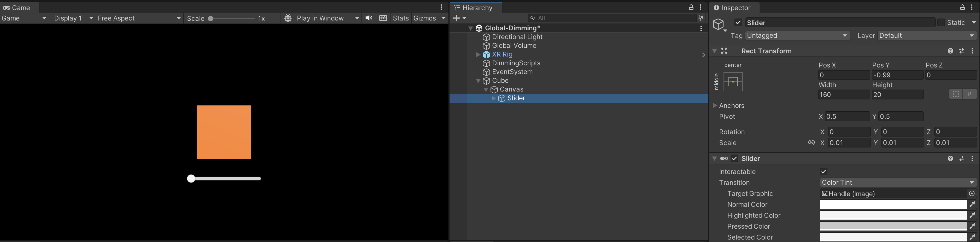Open Rect Transform component kebab menu
This screenshot has width=980, height=242.
(x=972, y=51)
